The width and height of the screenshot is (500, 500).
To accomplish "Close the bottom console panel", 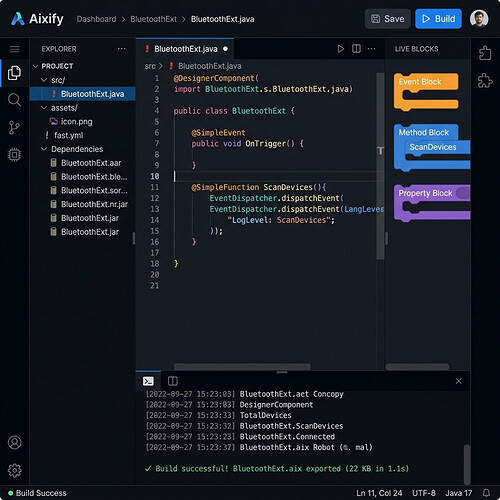I will click(459, 381).
